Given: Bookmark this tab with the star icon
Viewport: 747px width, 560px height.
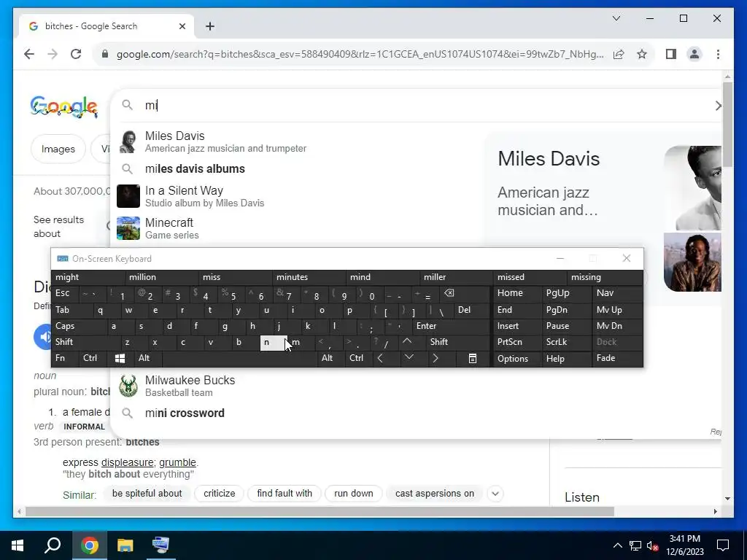Looking at the screenshot, I should (642, 54).
